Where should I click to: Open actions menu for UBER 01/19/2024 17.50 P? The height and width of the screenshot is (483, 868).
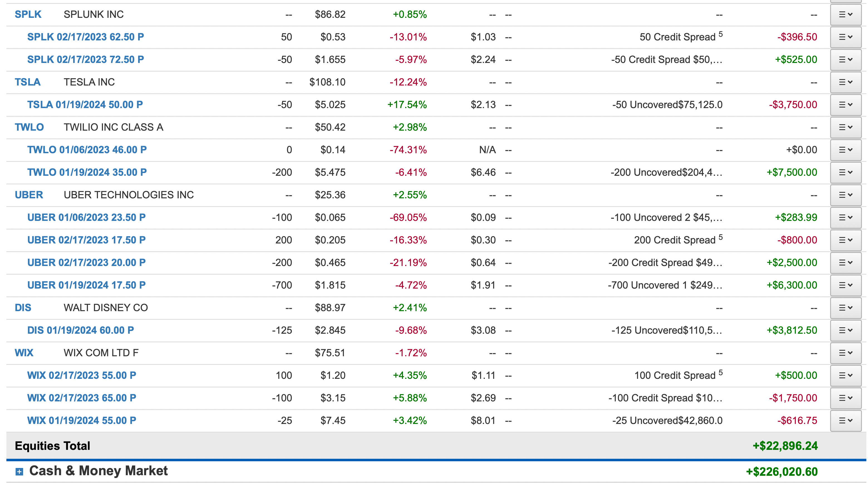click(845, 285)
